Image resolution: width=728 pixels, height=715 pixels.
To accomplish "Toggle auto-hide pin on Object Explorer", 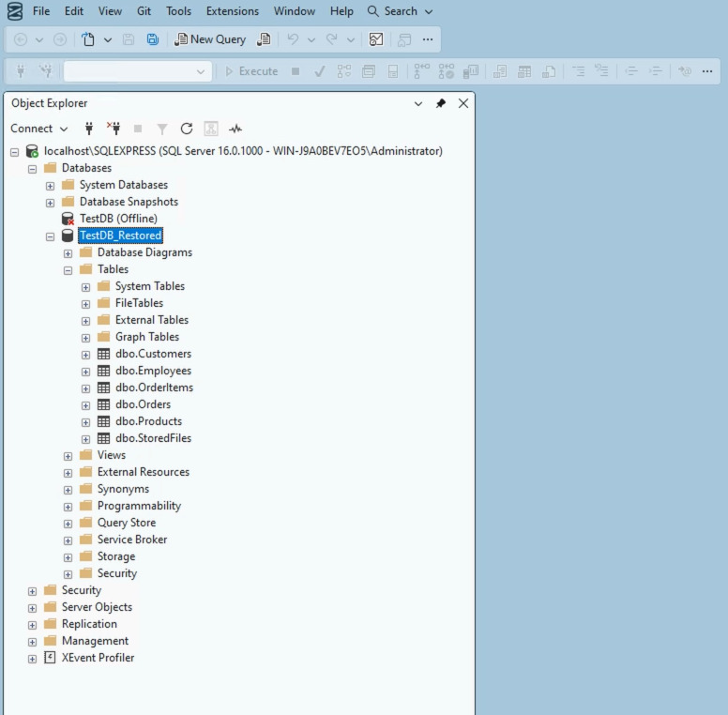I will click(441, 103).
